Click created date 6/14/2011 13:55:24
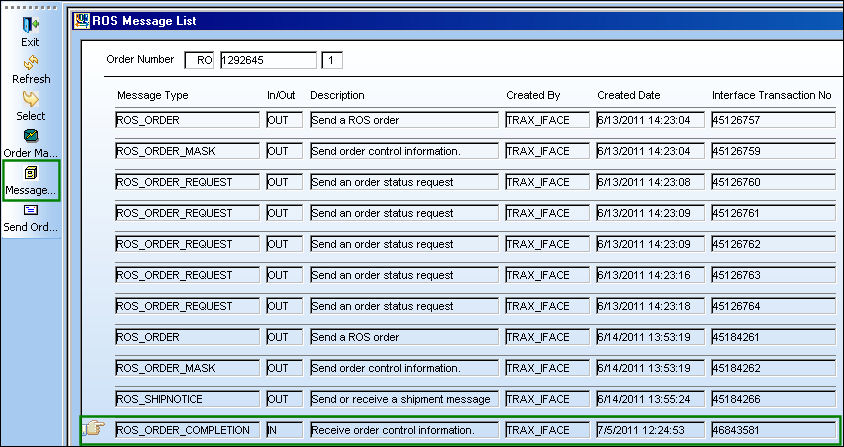 (650, 399)
